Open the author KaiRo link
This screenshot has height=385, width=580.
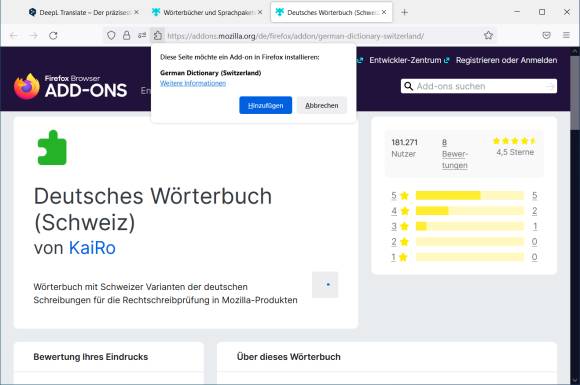[92, 248]
